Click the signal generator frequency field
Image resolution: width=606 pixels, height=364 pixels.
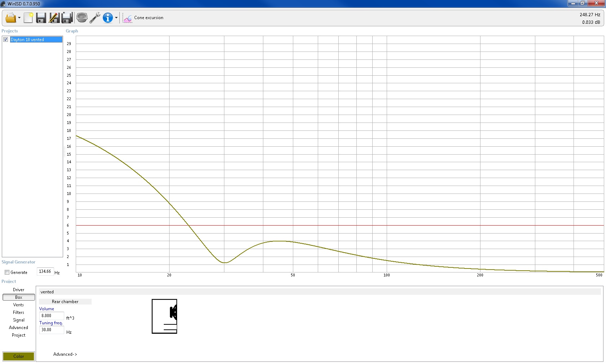pos(45,271)
